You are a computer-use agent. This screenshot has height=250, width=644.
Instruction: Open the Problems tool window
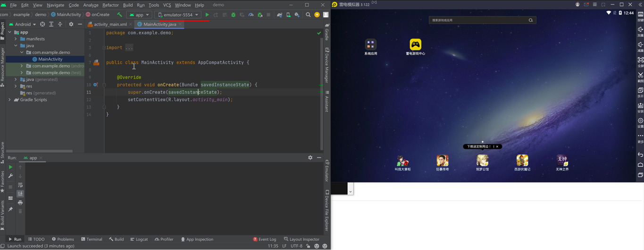(63, 239)
